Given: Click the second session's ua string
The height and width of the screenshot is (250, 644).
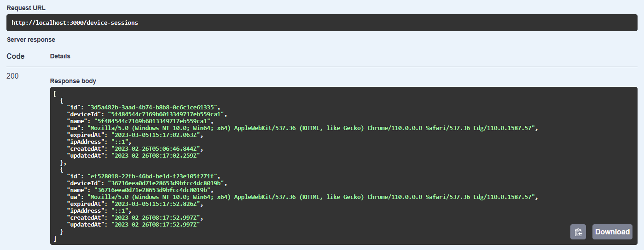Looking at the screenshot, I should point(312,197).
